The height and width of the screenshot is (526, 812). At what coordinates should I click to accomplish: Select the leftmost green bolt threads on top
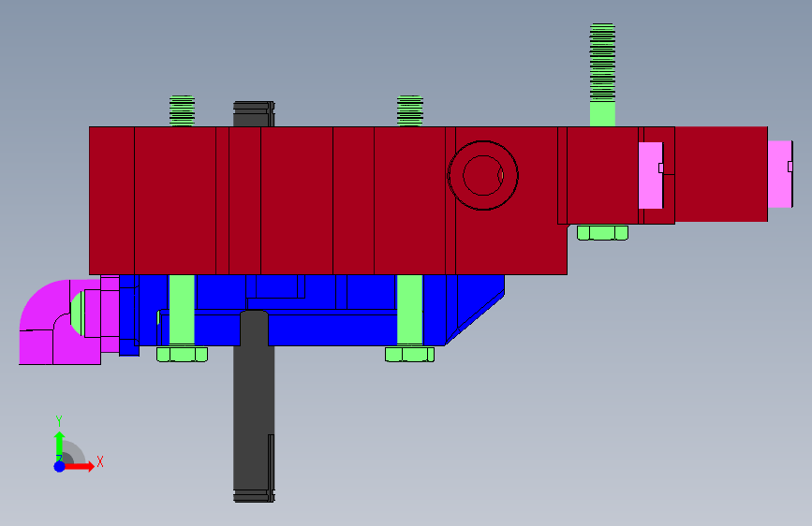tap(182, 110)
